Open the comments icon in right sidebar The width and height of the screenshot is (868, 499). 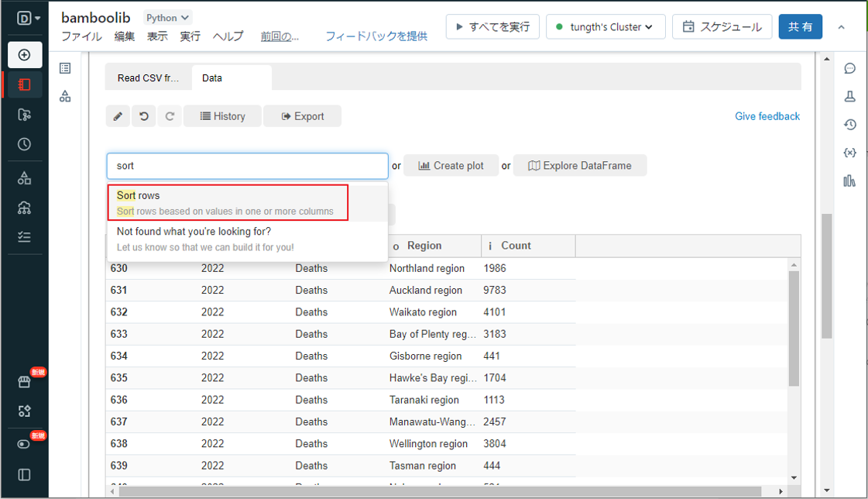pos(849,68)
